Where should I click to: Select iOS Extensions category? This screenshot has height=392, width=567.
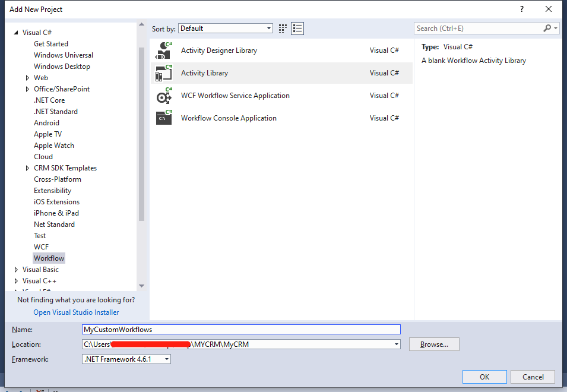(56, 202)
